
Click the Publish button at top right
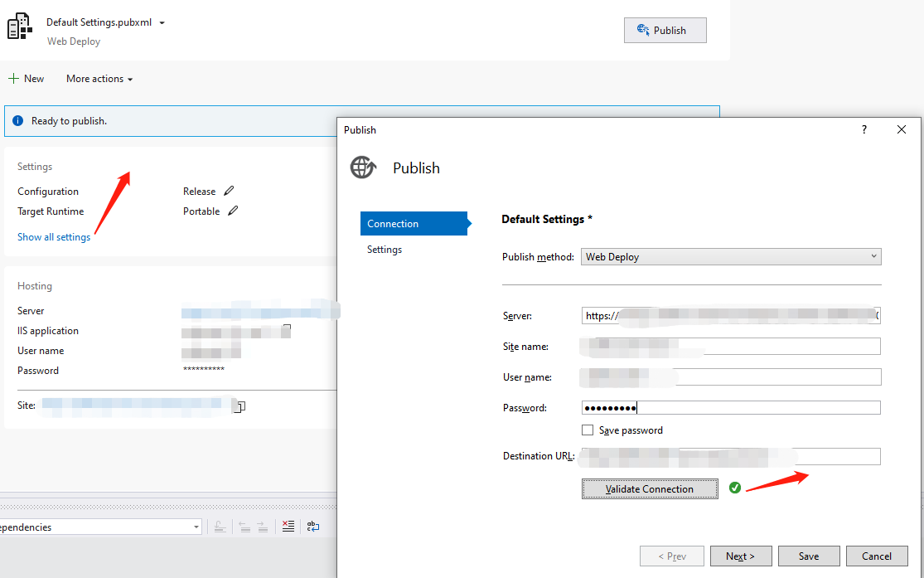pos(665,31)
